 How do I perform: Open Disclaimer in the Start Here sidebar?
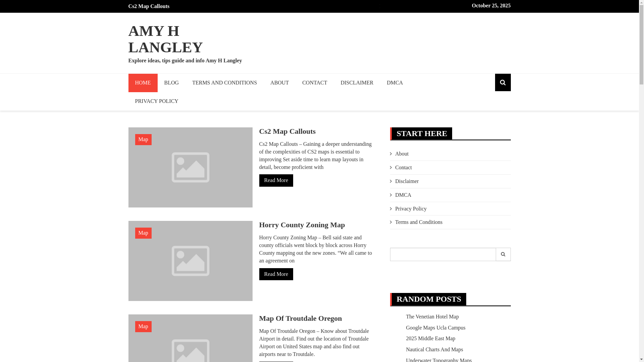pos(407,181)
